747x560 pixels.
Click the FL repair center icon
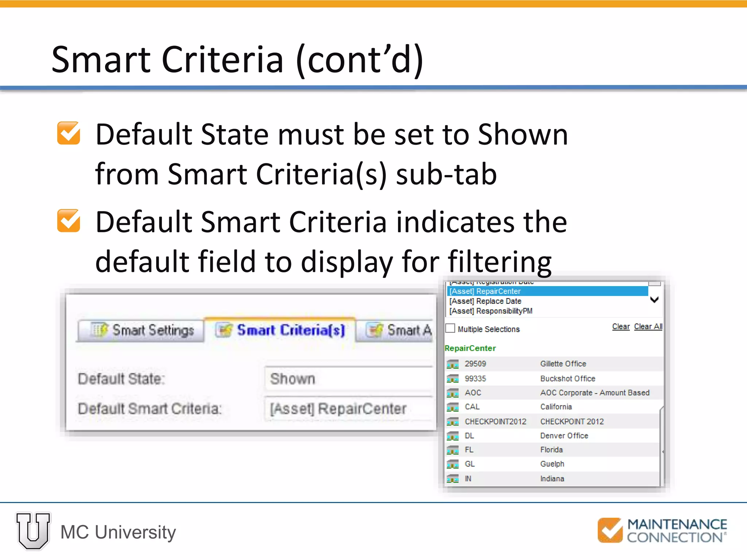453,450
